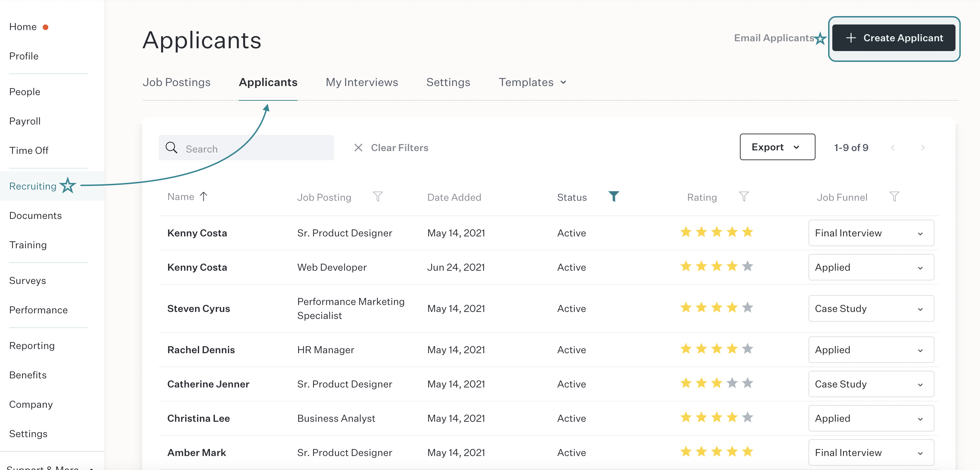Open People in sidebar
Image resolution: width=980 pixels, height=470 pixels.
click(x=25, y=92)
